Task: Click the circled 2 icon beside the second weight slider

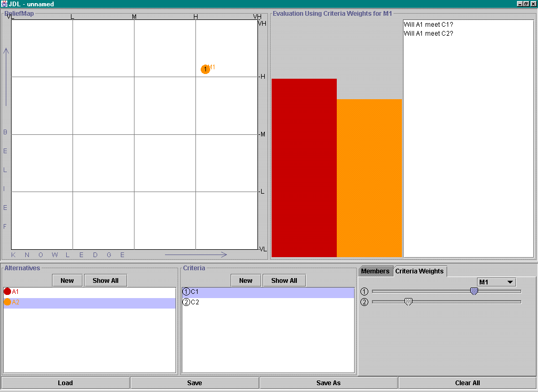Action: (x=365, y=302)
